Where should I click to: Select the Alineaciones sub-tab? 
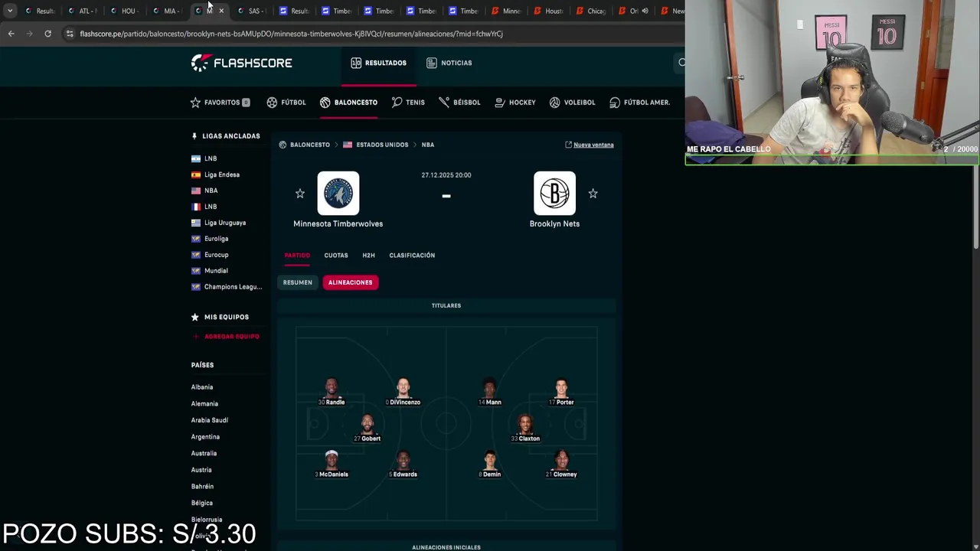click(350, 282)
